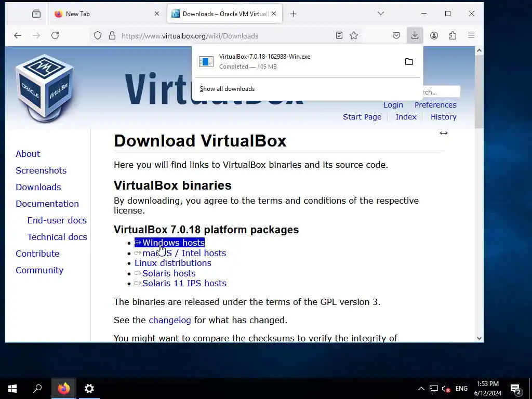Open the clock showing 1:53 PM
This screenshot has height=399, width=532.
click(x=487, y=389)
